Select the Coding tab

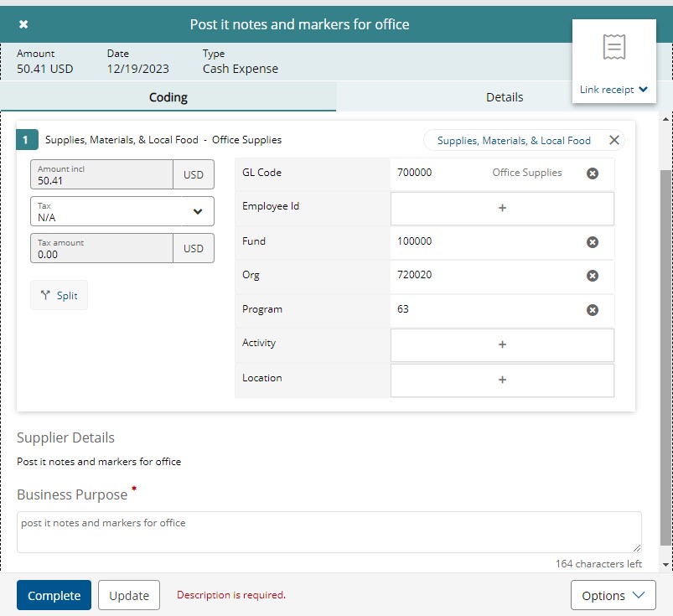point(168,97)
